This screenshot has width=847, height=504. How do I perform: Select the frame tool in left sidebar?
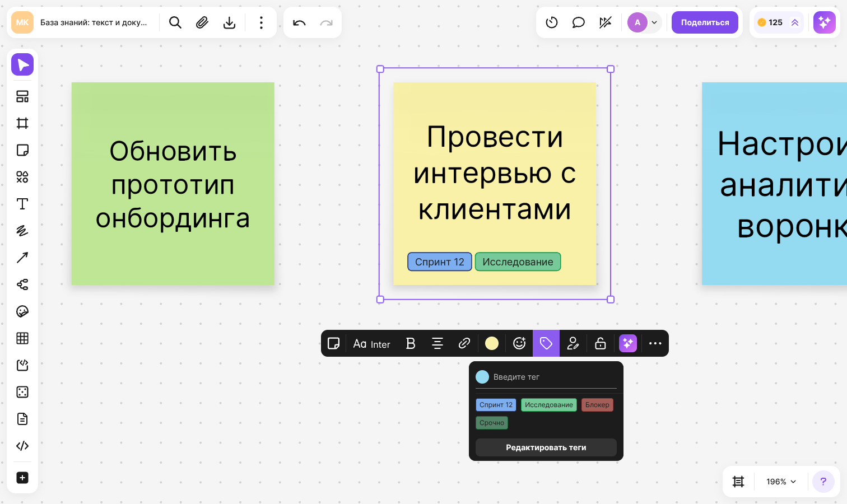tap(22, 123)
